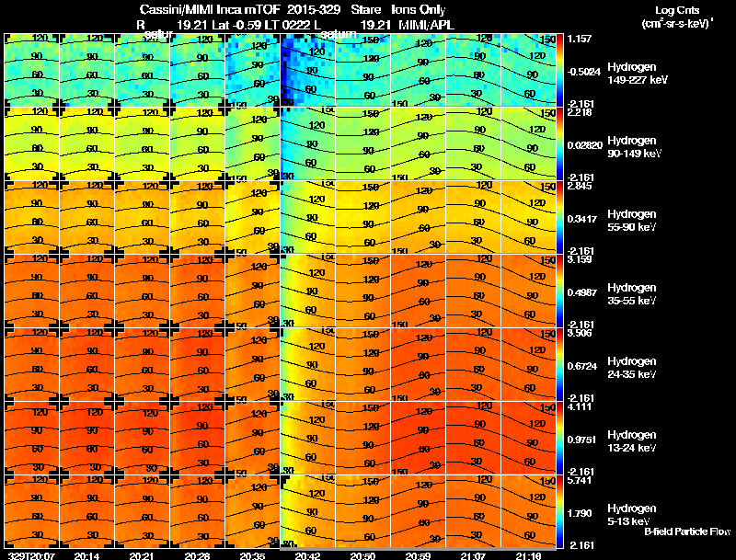
Task: Select the 5-13 keV image panel above 329T20:07
Action: 31,511
